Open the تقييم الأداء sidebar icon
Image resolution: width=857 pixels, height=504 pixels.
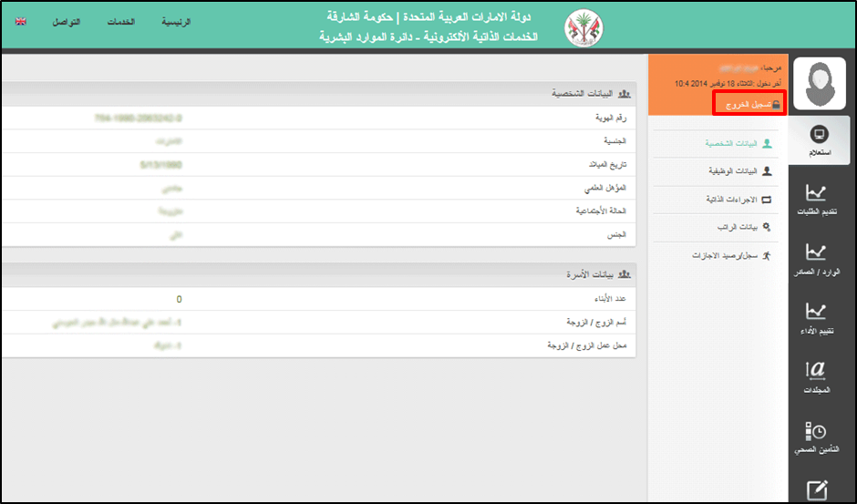817,319
